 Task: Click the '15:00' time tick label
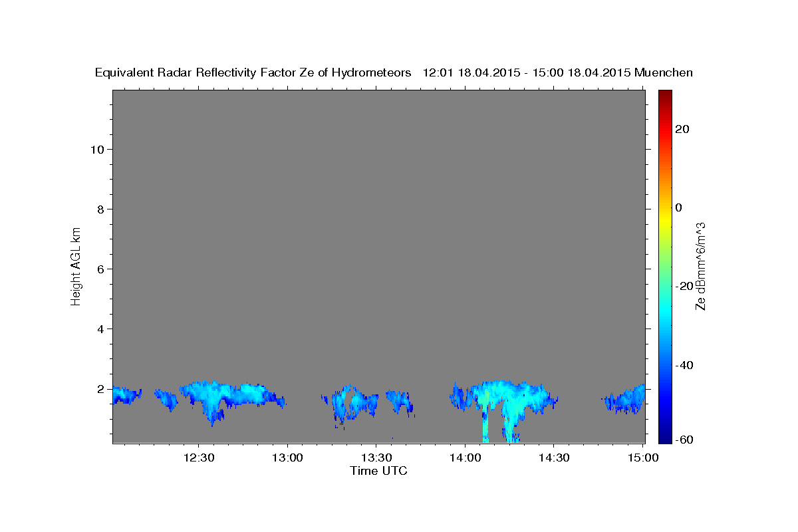642,458
